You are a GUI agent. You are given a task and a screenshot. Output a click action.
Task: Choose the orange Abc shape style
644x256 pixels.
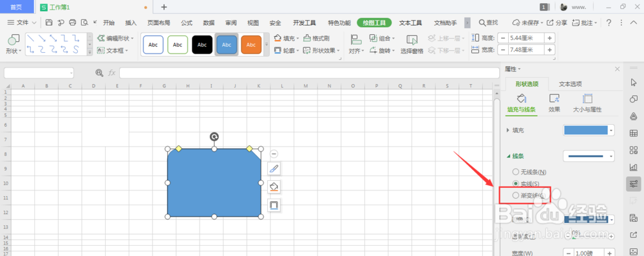(x=251, y=45)
